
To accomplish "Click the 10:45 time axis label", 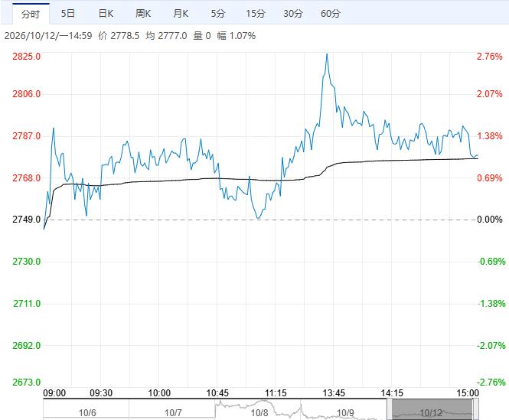I will coord(217,393).
